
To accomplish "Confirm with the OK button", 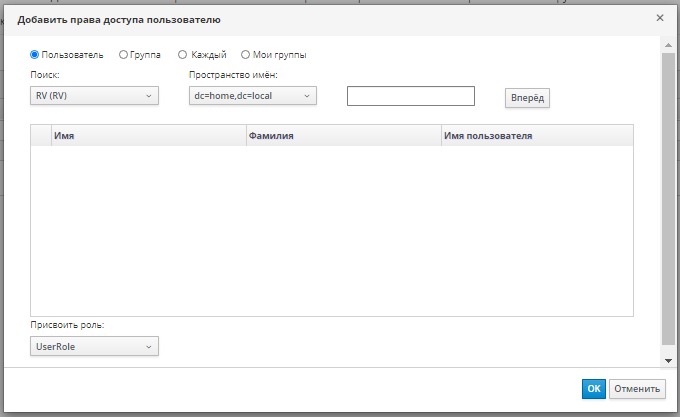I will [x=593, y=389].
